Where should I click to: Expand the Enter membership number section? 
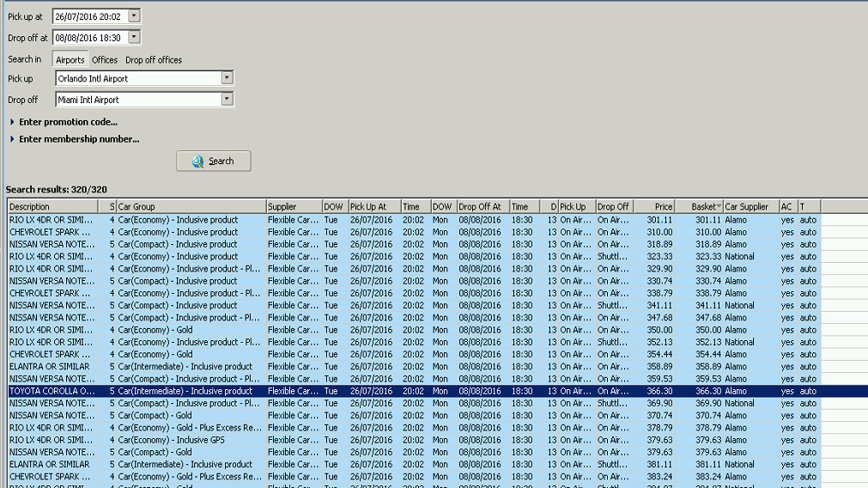pyautogui.click(x=78, y=139)
